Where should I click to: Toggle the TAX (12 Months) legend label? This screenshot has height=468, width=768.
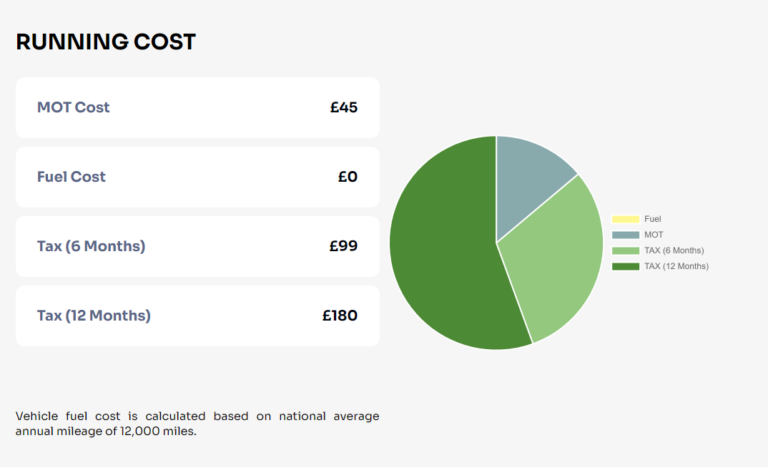tap(676, 266)
